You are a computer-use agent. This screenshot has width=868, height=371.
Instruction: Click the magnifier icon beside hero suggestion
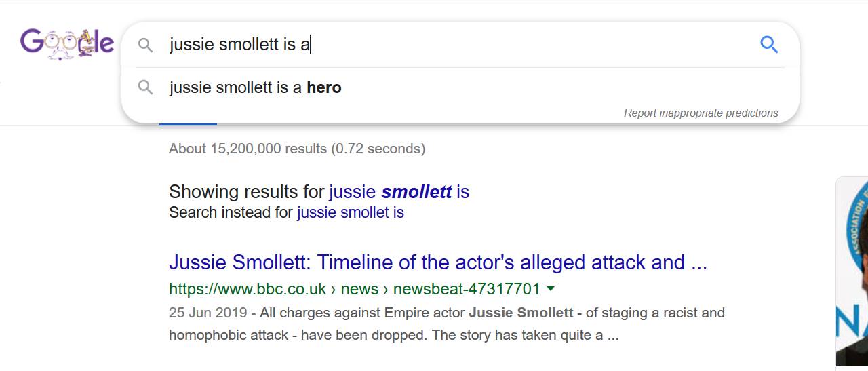[145, 87]
